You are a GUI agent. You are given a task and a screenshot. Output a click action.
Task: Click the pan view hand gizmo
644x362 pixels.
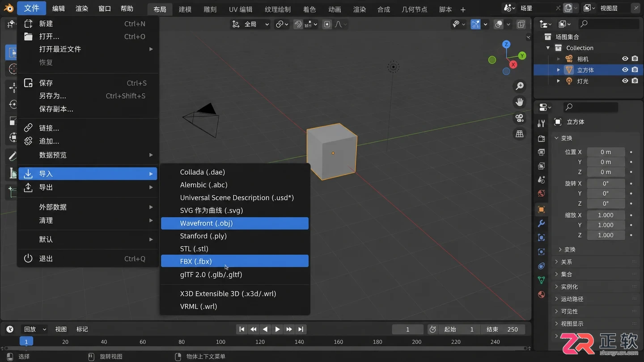520,102
